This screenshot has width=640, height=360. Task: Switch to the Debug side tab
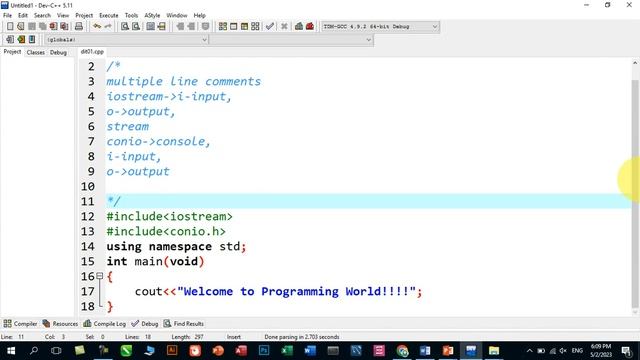pyautogui.click(x=58, y=52)
